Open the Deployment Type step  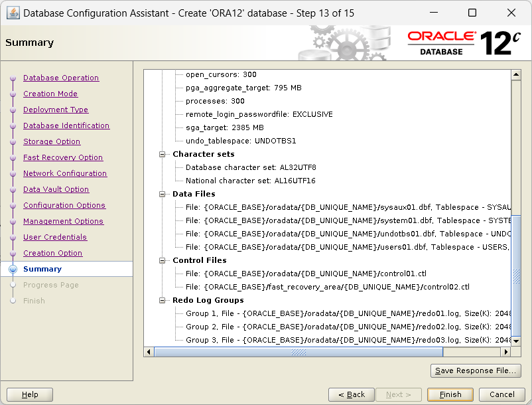[56, 110]
